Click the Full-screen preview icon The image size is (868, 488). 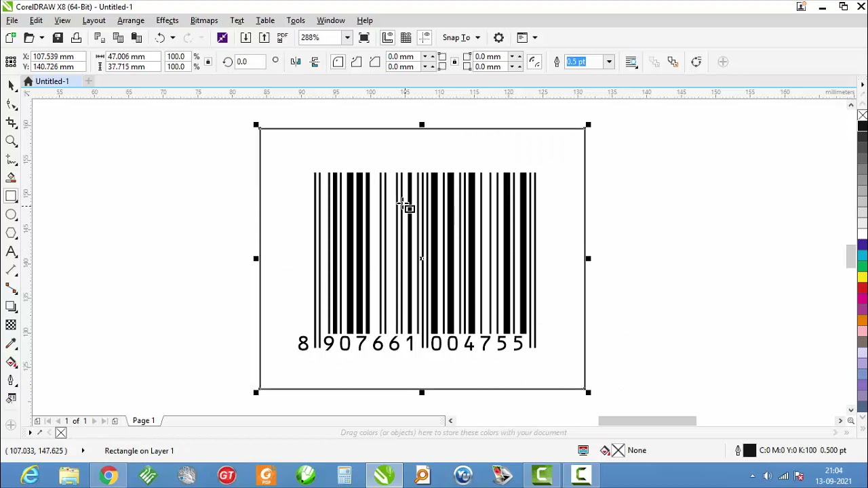pos(364,37)
